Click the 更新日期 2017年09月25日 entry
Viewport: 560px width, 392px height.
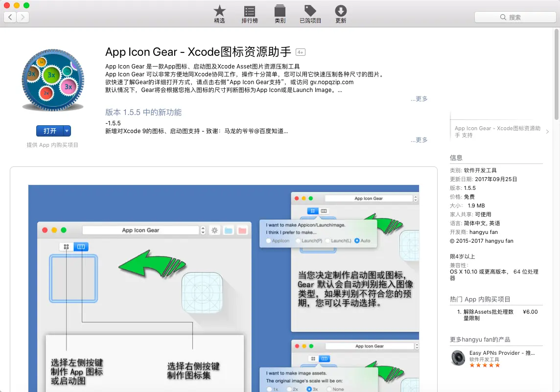coord(483,179)
